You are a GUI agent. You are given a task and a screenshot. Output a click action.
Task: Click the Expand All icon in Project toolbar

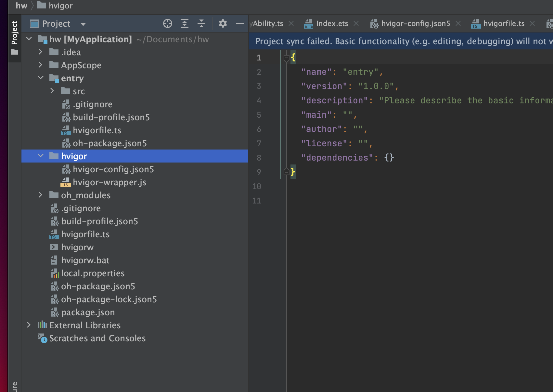click(185, 23)
